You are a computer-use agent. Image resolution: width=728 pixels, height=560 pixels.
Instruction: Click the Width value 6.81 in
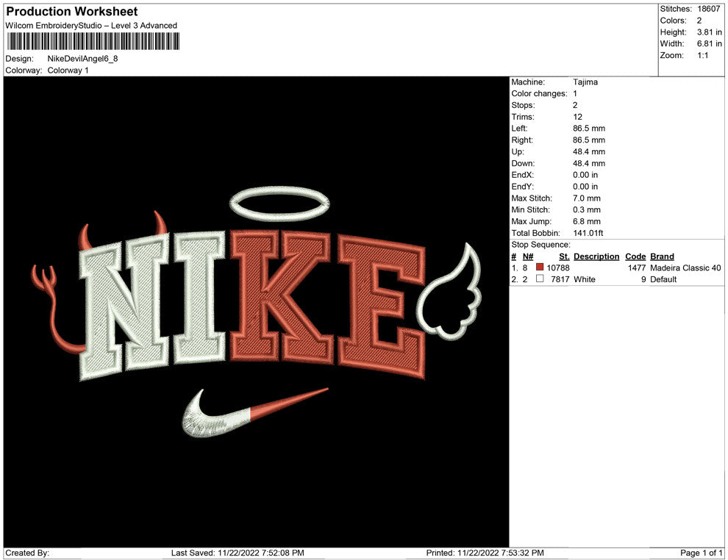pos(709,43)
